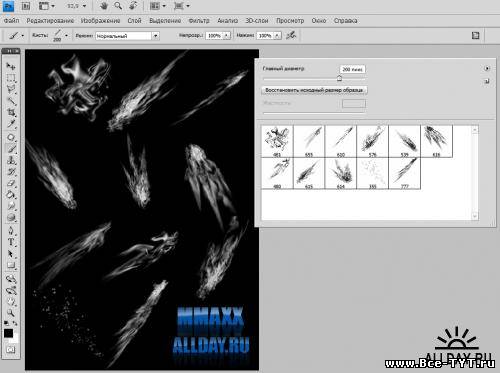Toggle the Brushes panel button
Image resolution: width=500 pixels, height=373 pixels.
click(x=475, y=35)
